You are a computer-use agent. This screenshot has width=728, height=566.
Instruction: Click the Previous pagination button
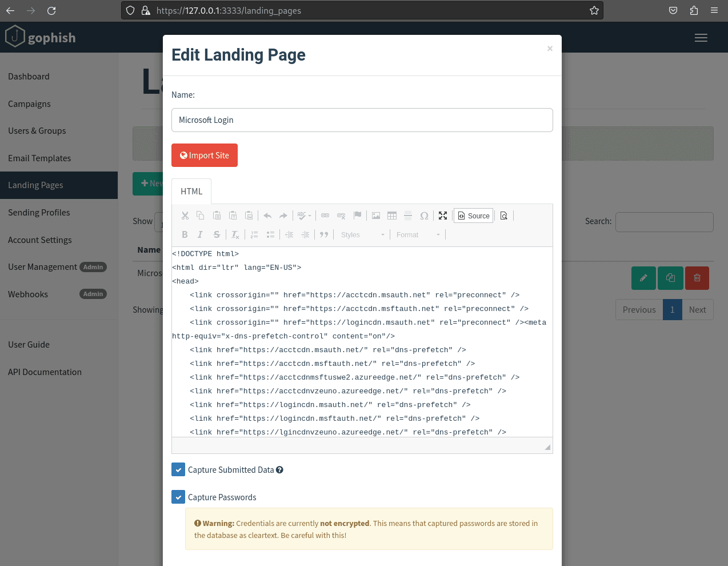click(639, 310)
